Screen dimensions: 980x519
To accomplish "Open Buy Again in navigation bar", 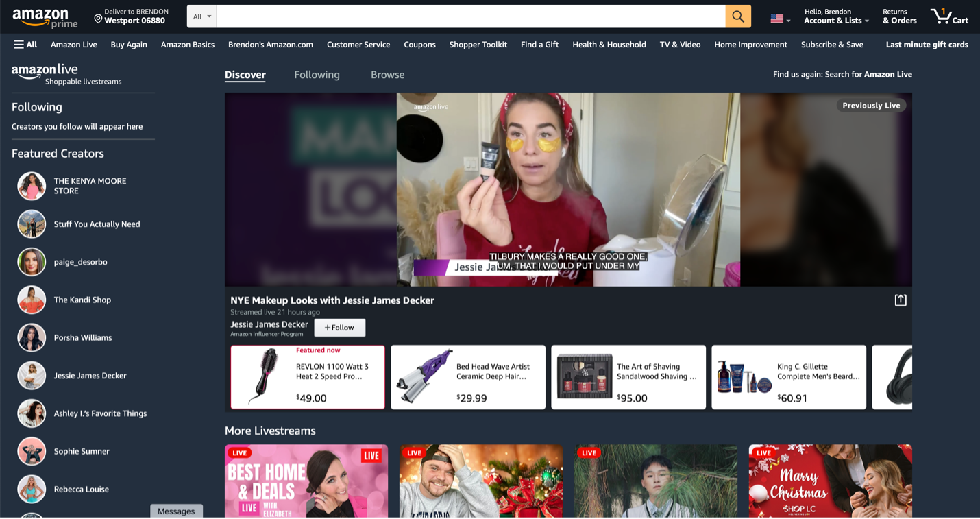I will (129, 45).
